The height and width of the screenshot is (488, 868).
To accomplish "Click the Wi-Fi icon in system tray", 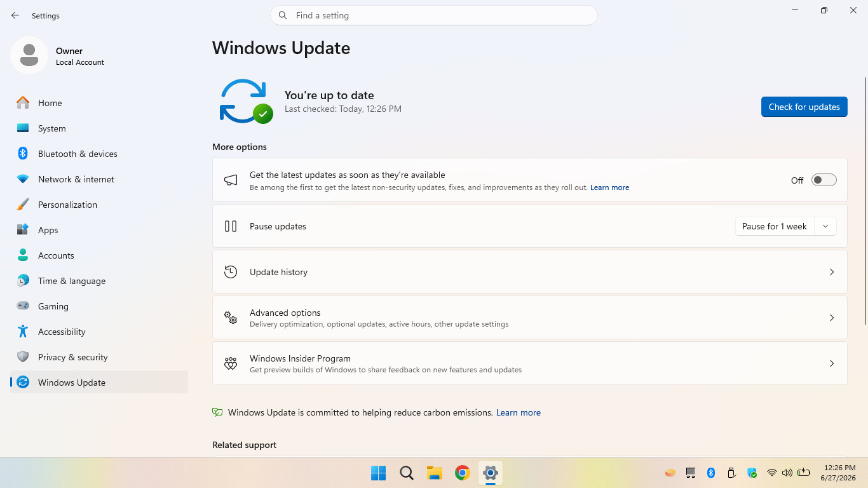I will coord(772,473).
